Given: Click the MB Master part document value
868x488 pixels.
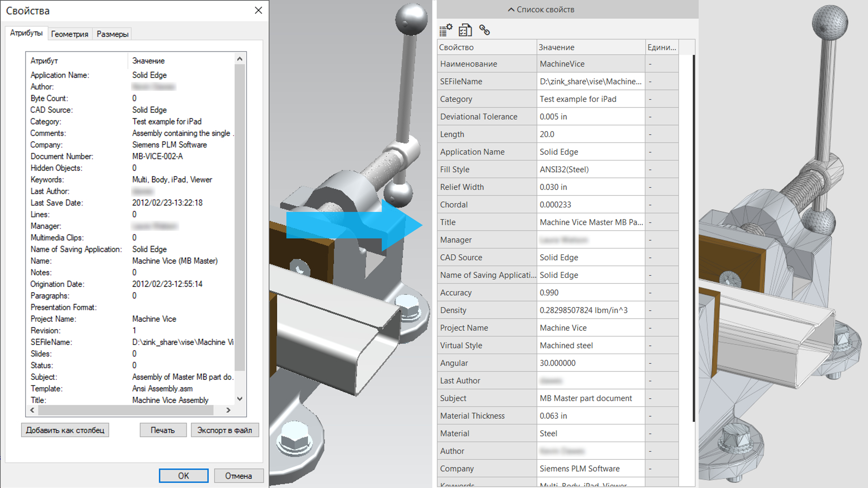Looking at the screenshot, I should [x=591, y=398].
